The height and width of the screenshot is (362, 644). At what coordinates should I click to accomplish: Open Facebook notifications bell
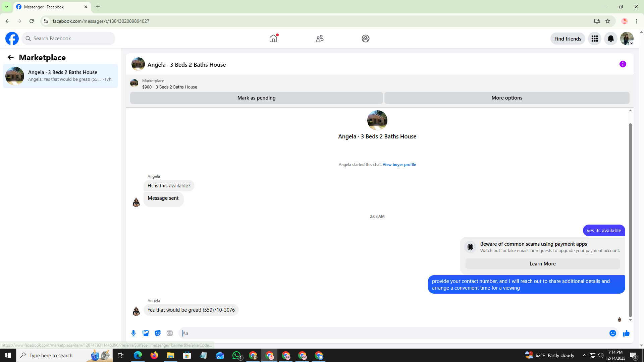click(x=610, y=39)
